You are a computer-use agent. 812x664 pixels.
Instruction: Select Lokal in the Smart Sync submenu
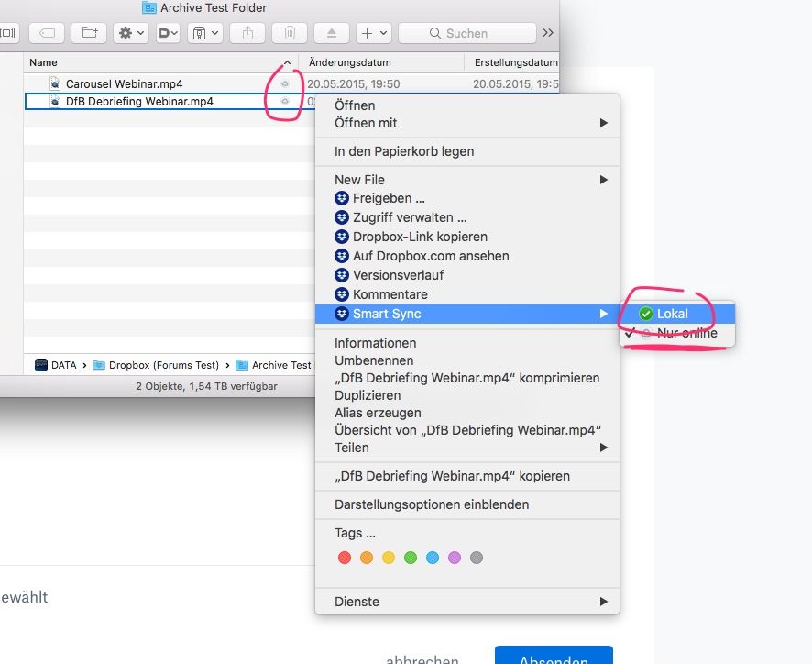674,313
